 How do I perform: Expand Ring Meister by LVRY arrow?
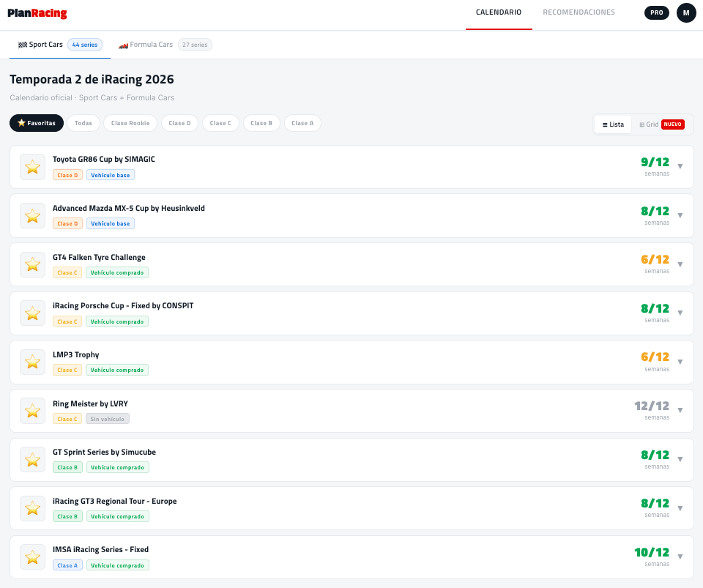tap(680, 410)
